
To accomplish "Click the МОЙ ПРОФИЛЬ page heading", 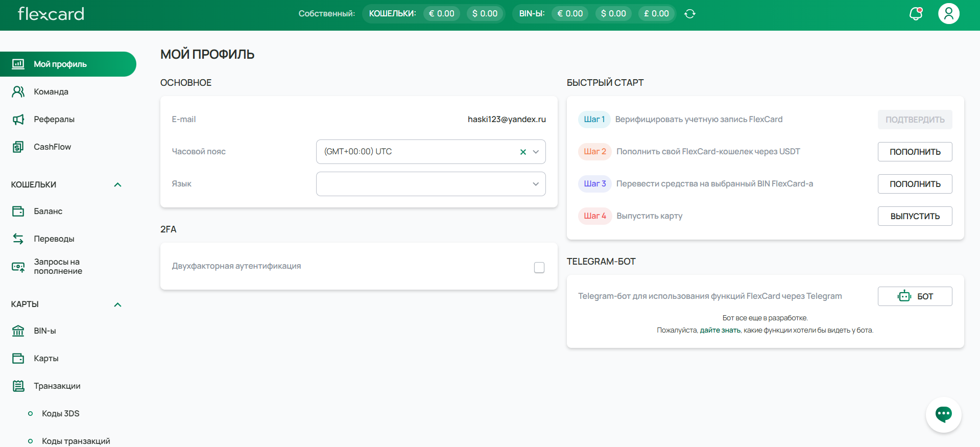I will coord(207,54).
